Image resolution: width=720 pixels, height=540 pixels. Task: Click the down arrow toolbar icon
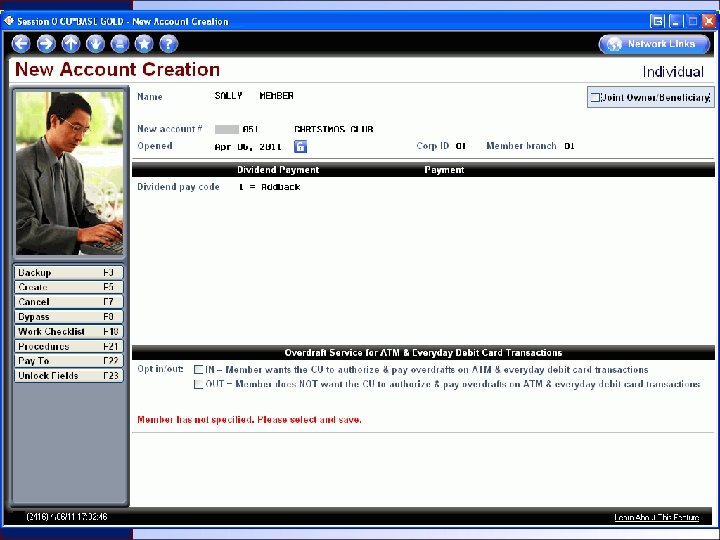pyautogui.click(x=95, y=44)
